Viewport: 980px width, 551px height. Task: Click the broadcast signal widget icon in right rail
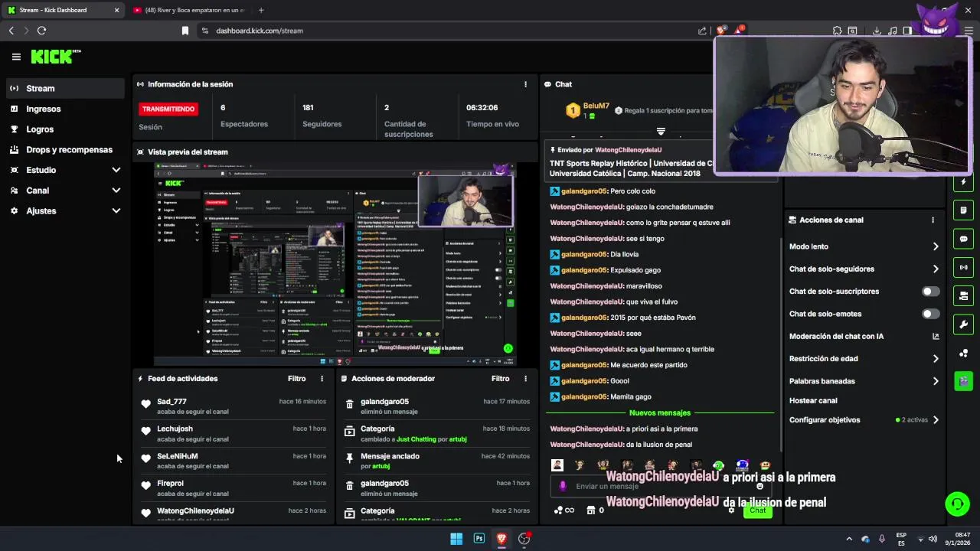pyautogui.click(x=963, y=267)
